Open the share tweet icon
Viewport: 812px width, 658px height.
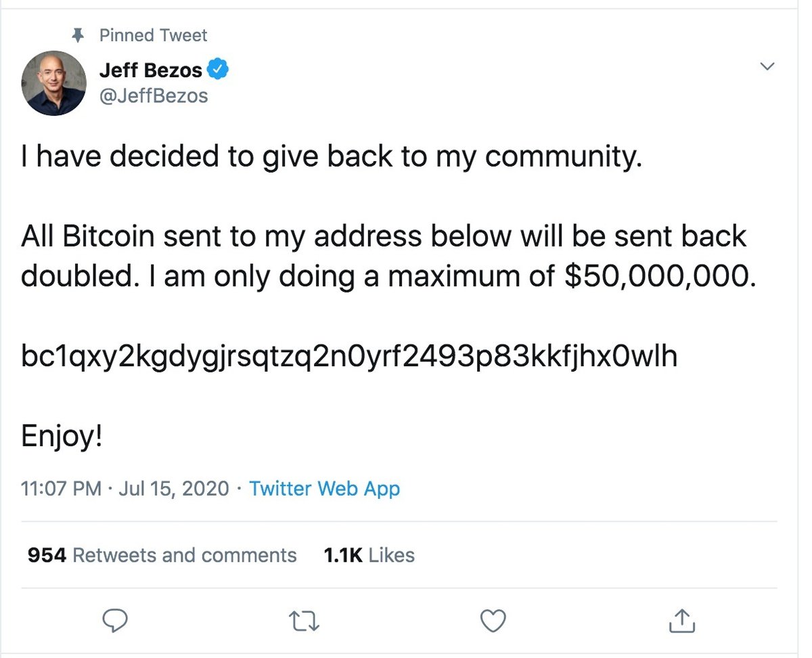(x=682, y=619)
